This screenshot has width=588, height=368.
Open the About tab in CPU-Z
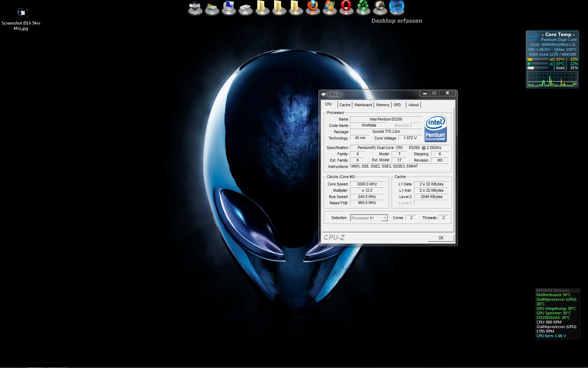pos(413,105)
